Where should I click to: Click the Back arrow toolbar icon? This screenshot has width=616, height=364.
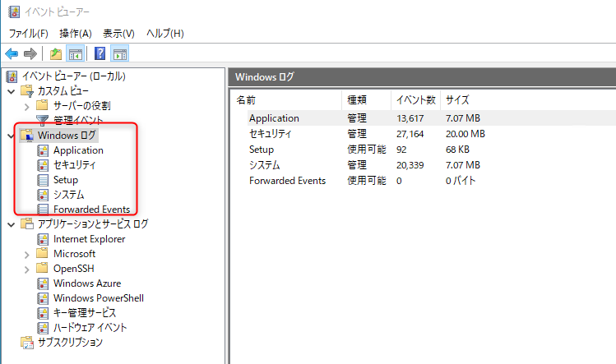tap(12, 53)
